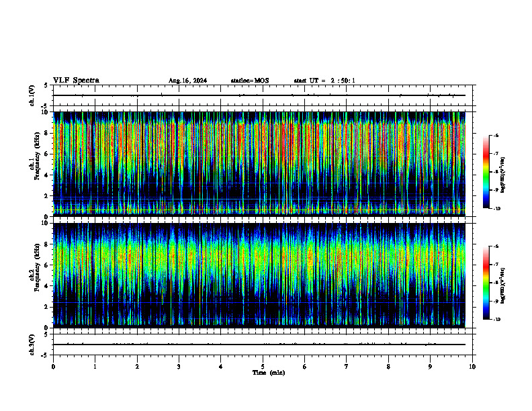The width and height of the screenshot is (532, 411).
Task: Click the ch.1 spectrogram color bar
Action: tap(486, 172)
